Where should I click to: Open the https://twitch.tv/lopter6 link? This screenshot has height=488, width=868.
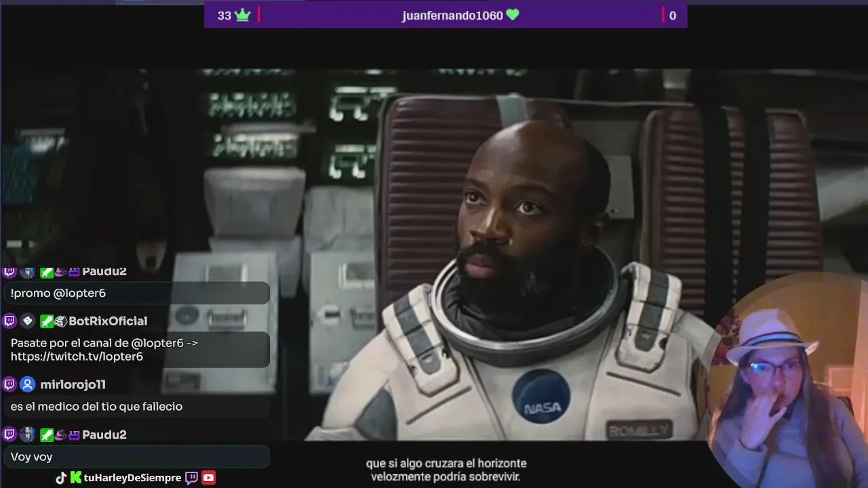click(77, 357)
